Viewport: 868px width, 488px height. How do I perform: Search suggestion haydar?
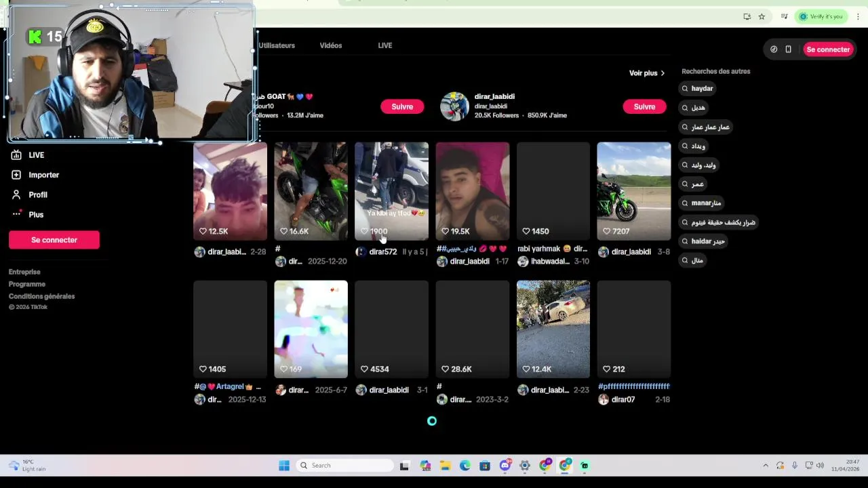pyautogui.click(x=697, y=89)
